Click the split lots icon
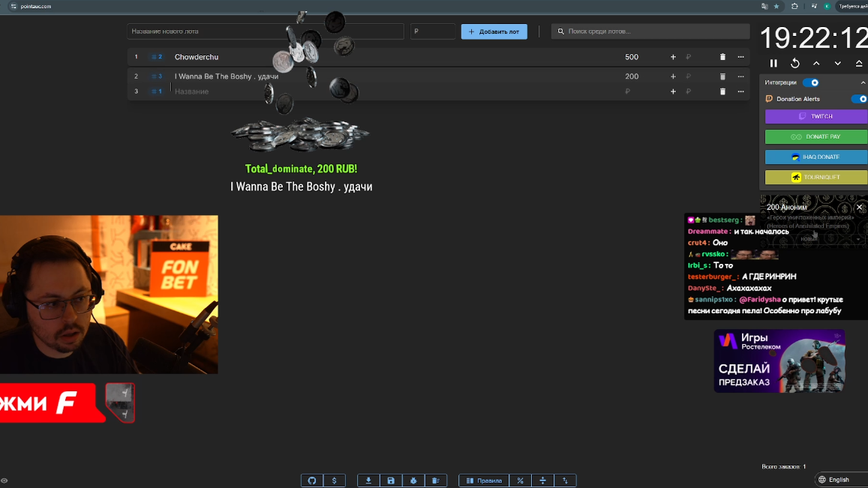868x488 pixels. coord(542,481)
